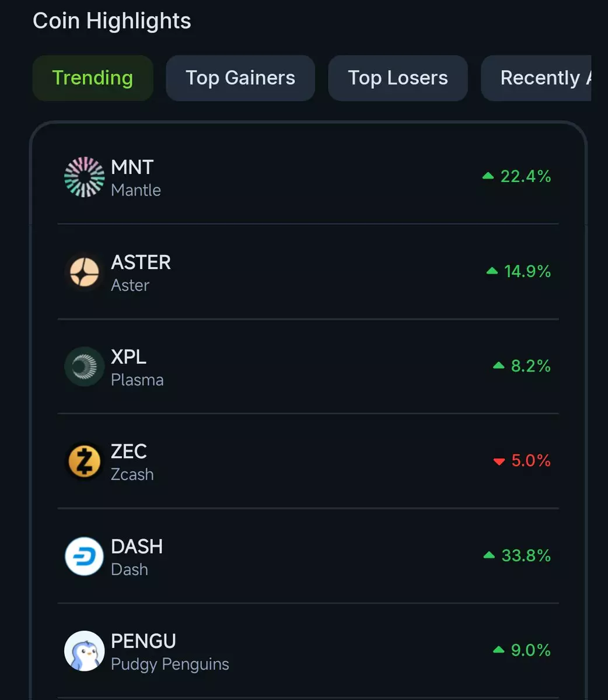Click the Pudgy Penguins PENGU logo
This screenshot has width=608, height=700.
[x=84, y=651]
